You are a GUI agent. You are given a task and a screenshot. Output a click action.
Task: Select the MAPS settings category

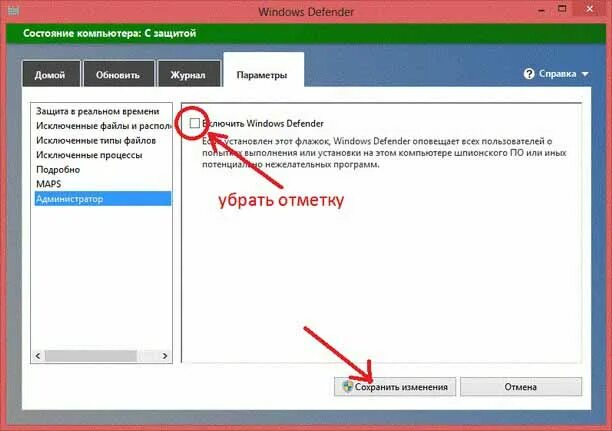(x=103, y=184)
